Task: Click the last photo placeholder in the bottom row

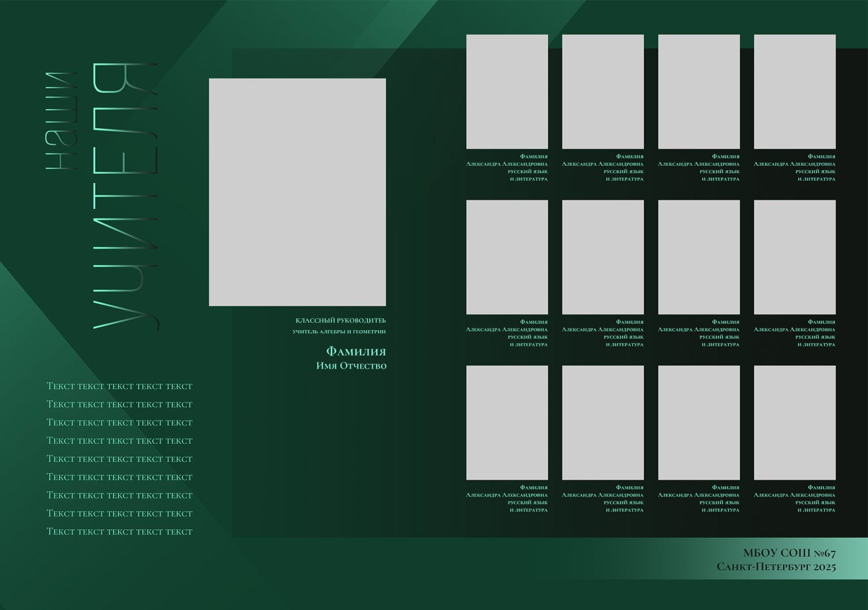Action: (x=795, y=422)
